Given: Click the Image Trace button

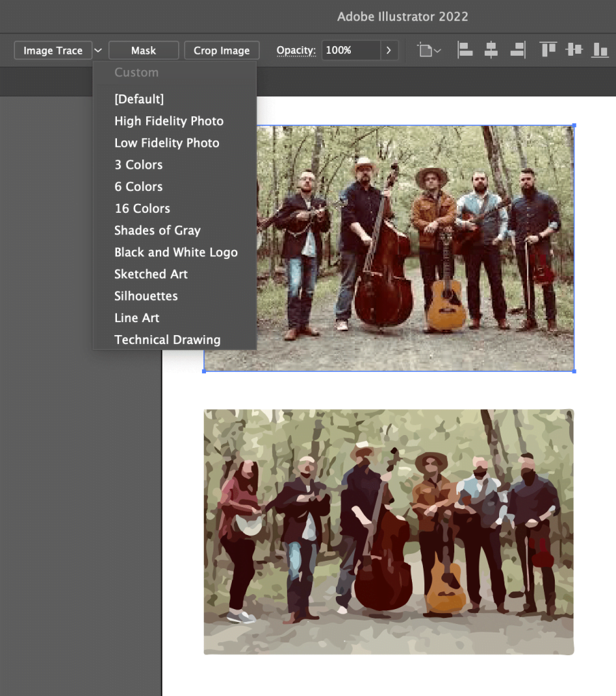Looking at the screenshot, I should click(53, 50).
